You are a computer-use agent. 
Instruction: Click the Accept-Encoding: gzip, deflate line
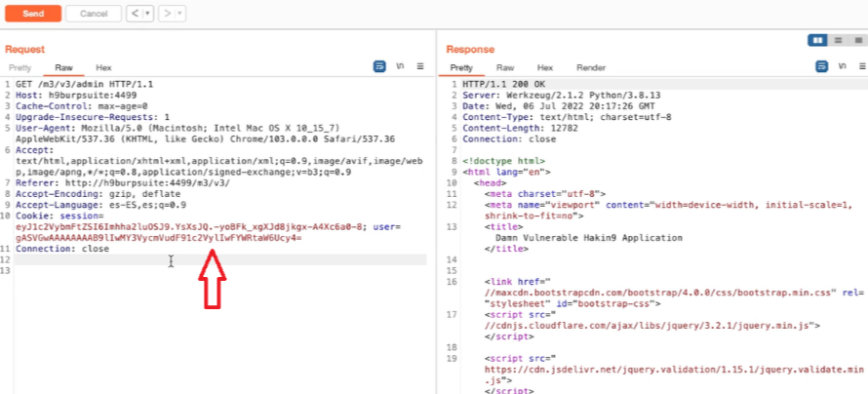98,194
